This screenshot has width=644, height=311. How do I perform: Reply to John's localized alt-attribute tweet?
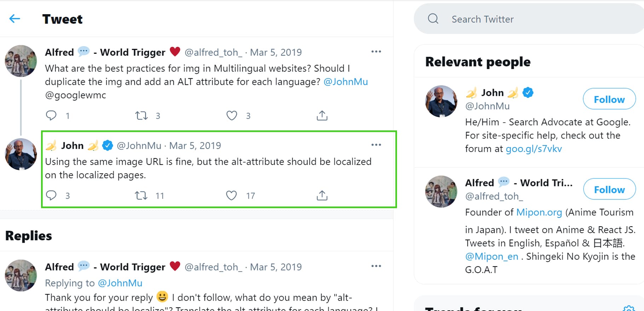tap(51, 195)
